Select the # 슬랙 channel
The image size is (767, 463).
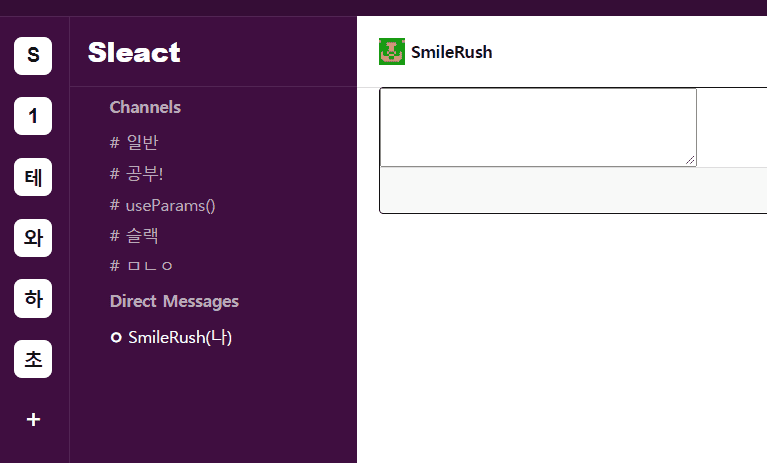tap(135, 236)
